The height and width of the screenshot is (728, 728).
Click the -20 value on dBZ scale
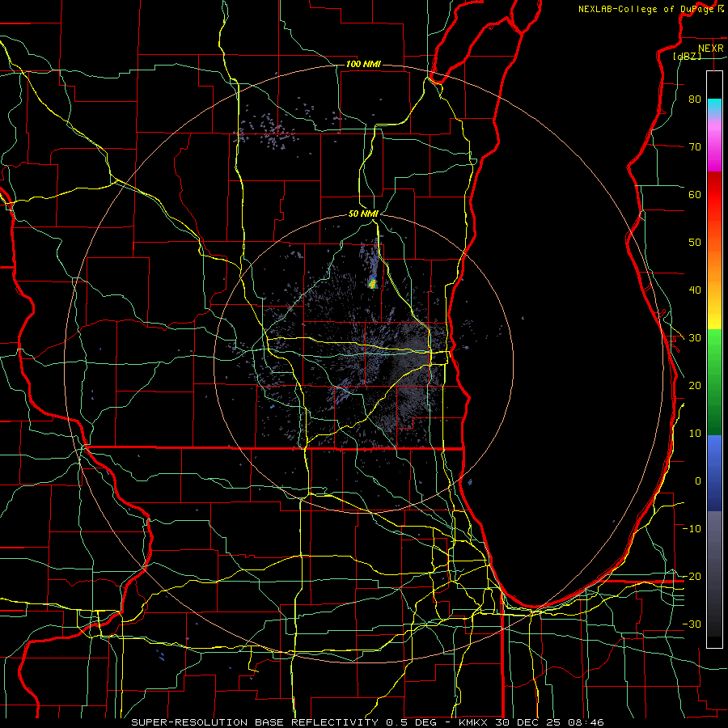(692, 576)
